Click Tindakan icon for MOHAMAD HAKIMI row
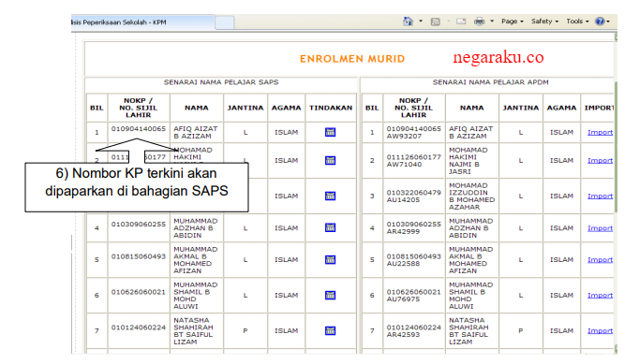This screenshot has height=364, width=639. pos(330,160)
